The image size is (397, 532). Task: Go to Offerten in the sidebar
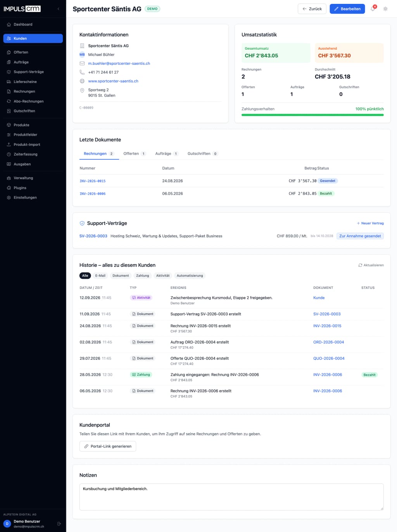33,52
